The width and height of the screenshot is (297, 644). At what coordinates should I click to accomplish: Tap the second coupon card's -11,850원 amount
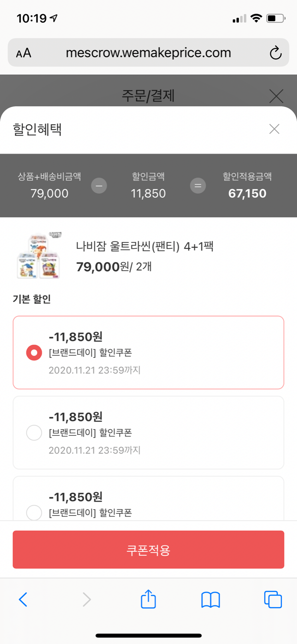76,417
